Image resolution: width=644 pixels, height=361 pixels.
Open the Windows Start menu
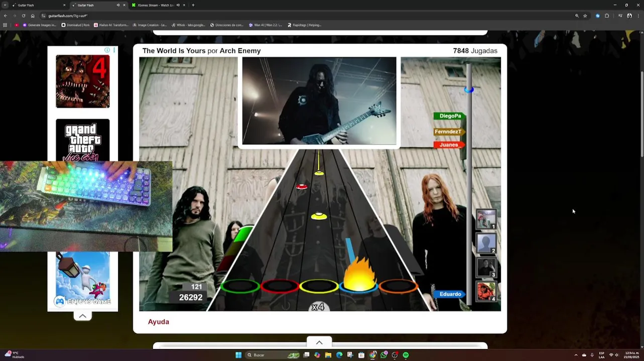tap(238, 355)
